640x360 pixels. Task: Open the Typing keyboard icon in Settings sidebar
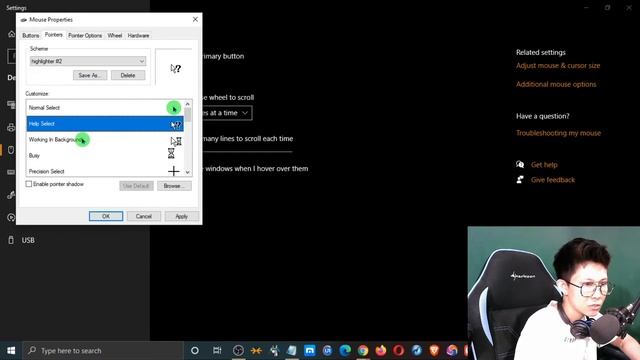point(11,172)
